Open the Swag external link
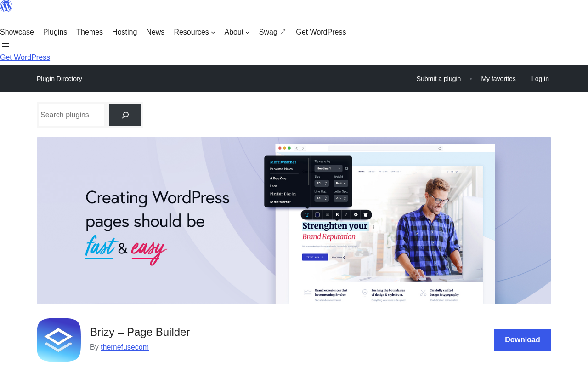 coord(272,32)
